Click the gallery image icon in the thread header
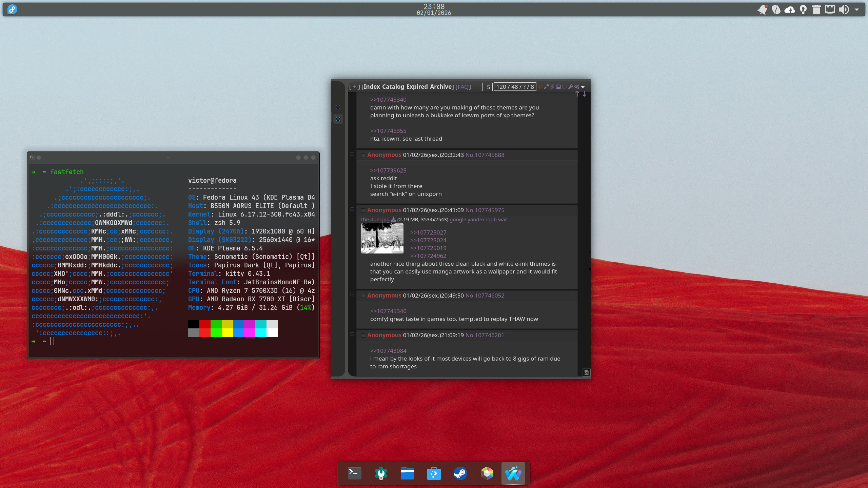 [x=558, y=87]
